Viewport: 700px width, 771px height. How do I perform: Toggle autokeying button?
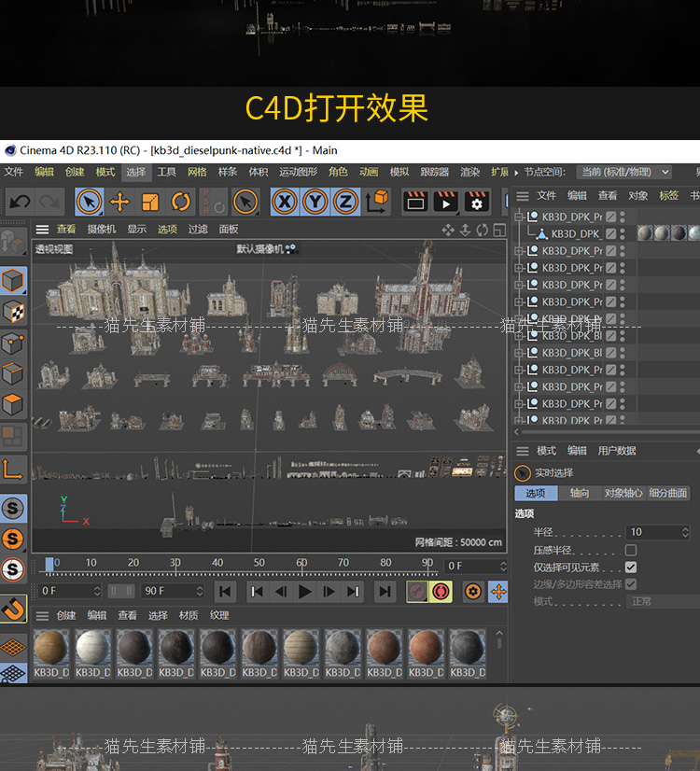point(441,592)
